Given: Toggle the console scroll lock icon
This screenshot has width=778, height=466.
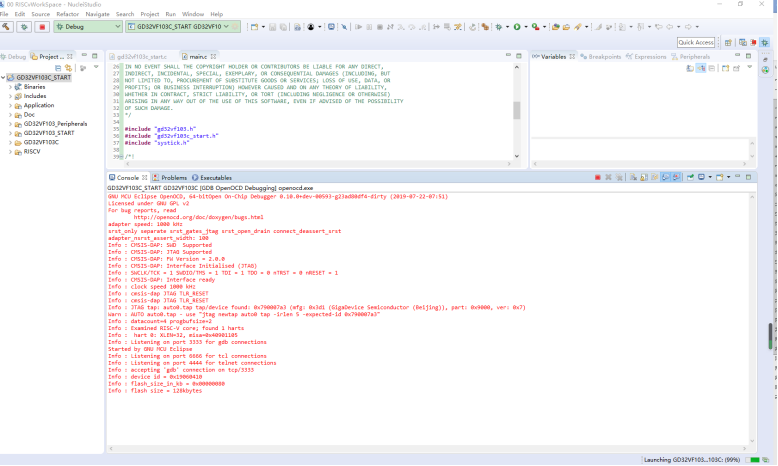Looking at the screenshot, I should click(x=663, y=177).
